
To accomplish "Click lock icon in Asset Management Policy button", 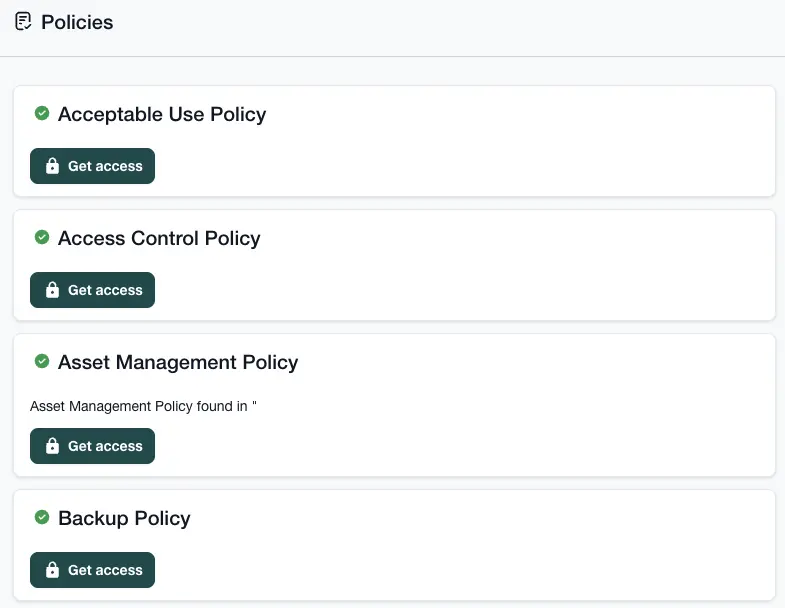I will pyautogui.click(x=53, y=447).
